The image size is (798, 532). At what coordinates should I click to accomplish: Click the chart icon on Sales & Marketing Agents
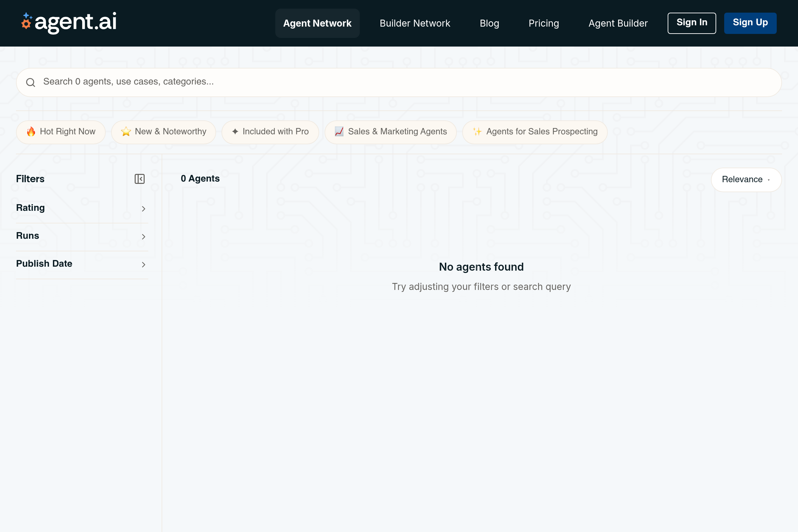coord(339,132)
